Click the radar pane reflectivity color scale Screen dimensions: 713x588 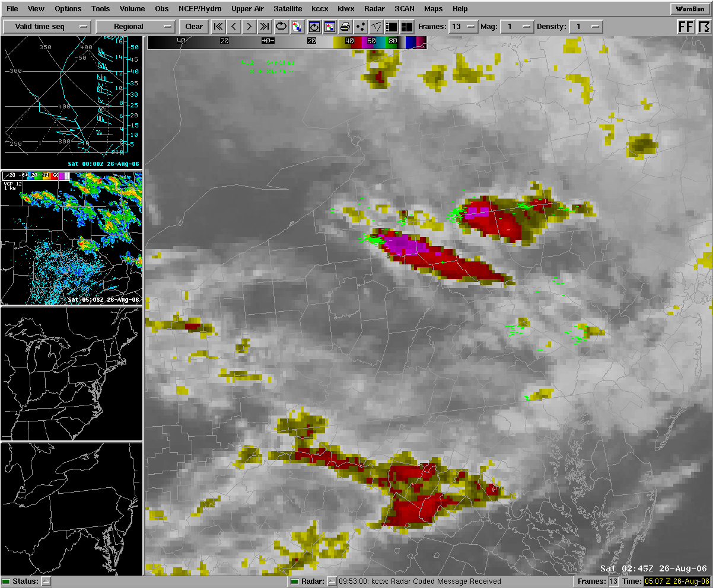tap(37, 176)
